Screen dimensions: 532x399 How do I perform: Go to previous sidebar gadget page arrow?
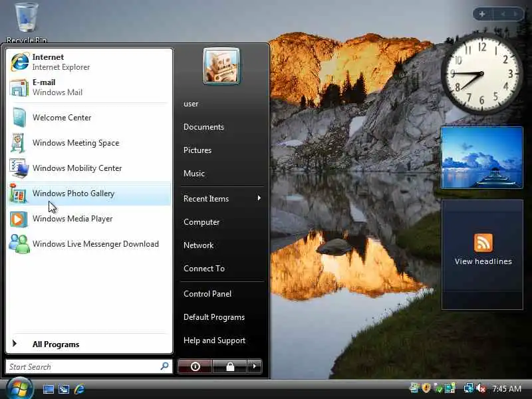[x=503, y=14]
